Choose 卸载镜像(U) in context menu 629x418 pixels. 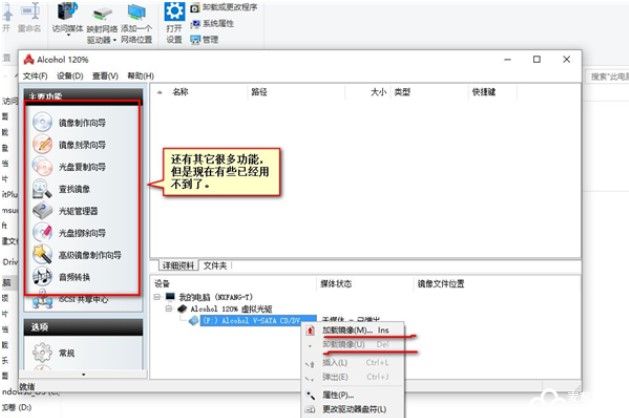point(353,345)
